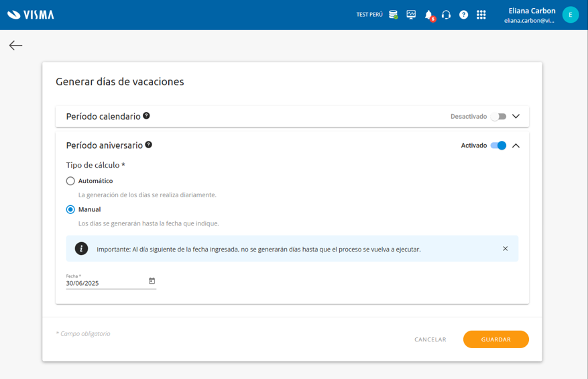Enable the Período calendario switch
588x379 pixels.
pyautogui.click(x=498, y=117)
